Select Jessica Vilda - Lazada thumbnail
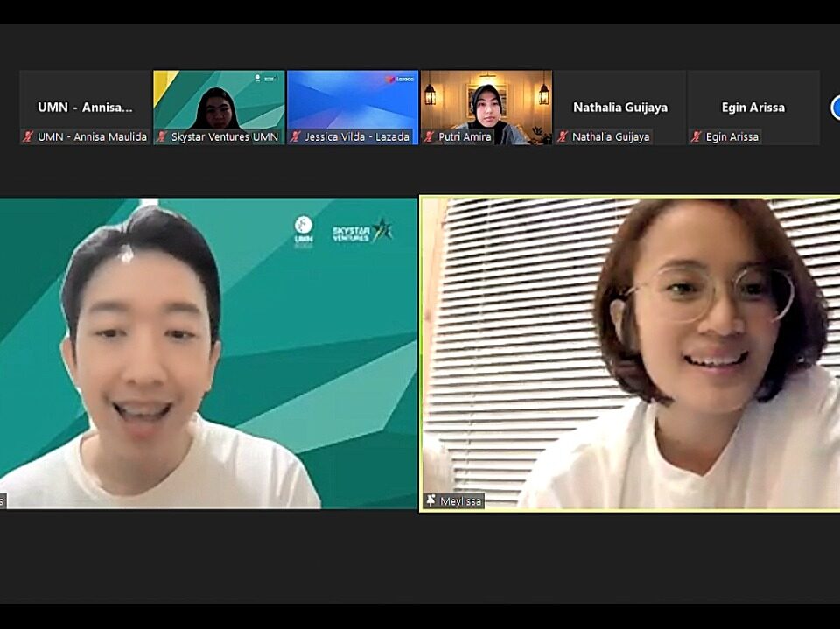 click(353, 101)
